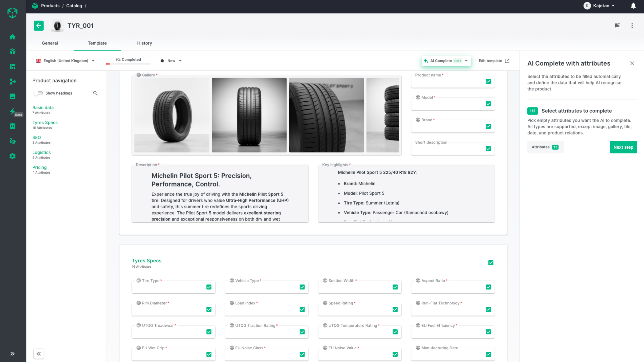Toggle the Show headings switch
Screen dimensions: 644x362
point(38,93)
